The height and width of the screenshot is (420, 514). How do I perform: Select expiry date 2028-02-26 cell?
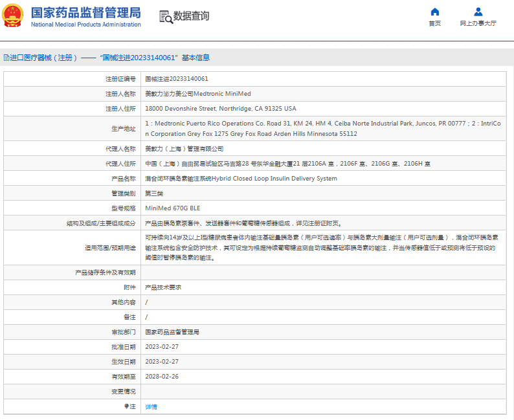pos(323,377)
